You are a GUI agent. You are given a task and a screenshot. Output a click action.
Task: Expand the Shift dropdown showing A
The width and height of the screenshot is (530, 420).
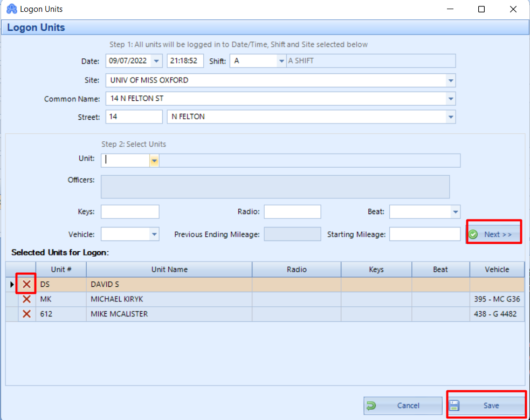point(281,61)
